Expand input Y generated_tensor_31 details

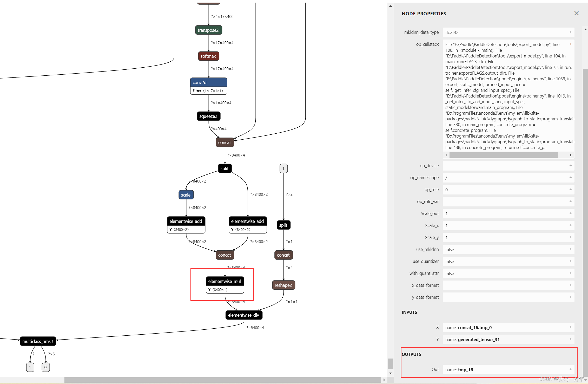[571, 339]
